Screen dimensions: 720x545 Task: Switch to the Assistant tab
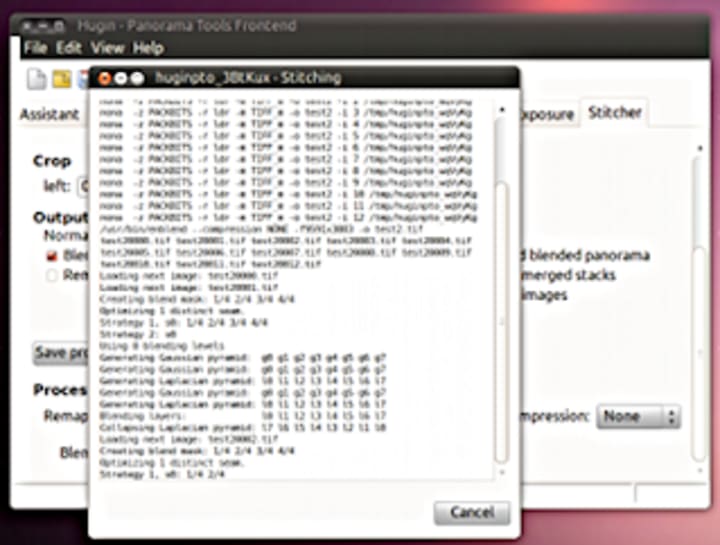point(50,114)
